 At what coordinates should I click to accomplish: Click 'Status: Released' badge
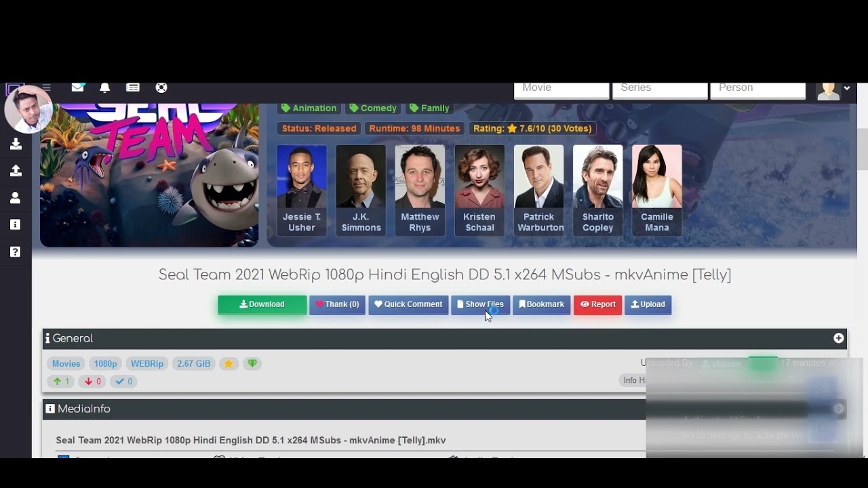coord(319,128)
